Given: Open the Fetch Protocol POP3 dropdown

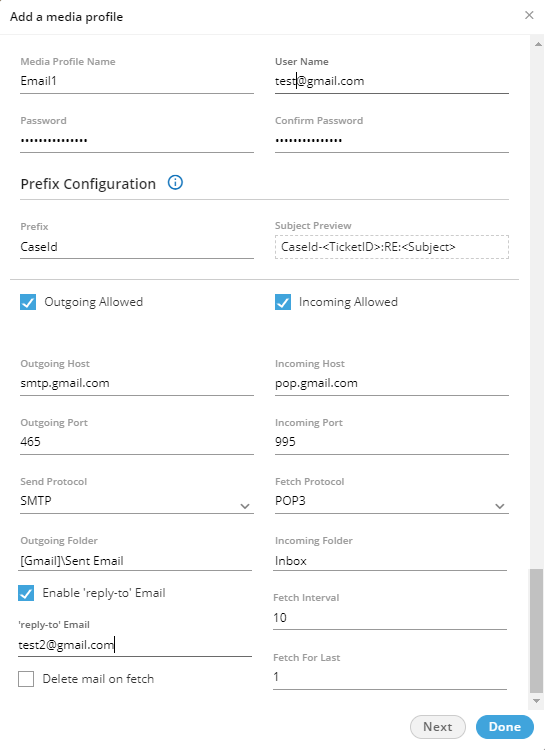Looking at the screenshot, I should click(391, 502).
